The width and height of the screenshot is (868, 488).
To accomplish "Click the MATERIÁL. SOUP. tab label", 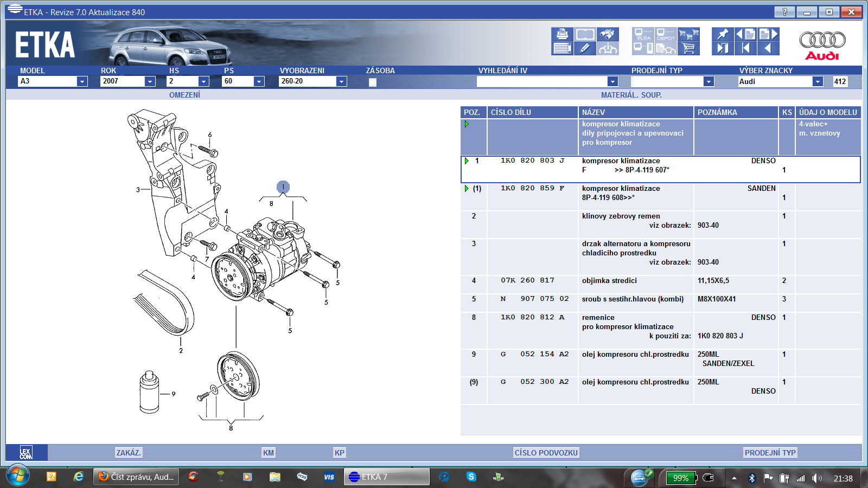I will [631, 95].
